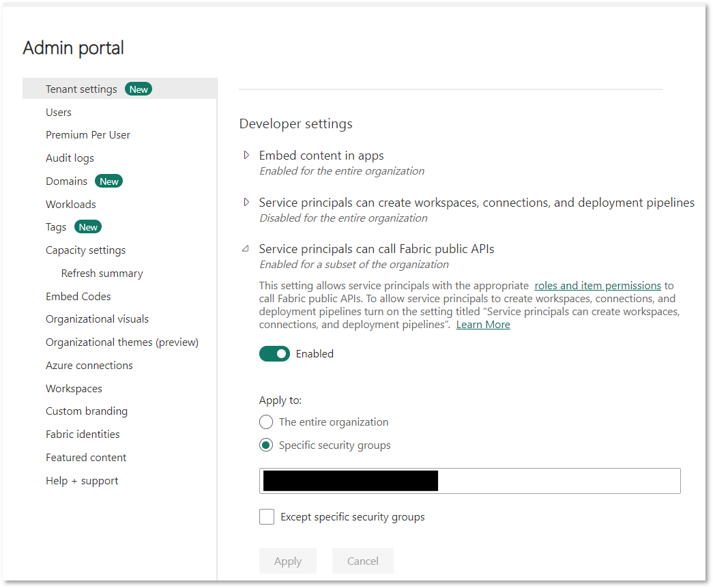Open the roles and item permissions link

point(598,286)
